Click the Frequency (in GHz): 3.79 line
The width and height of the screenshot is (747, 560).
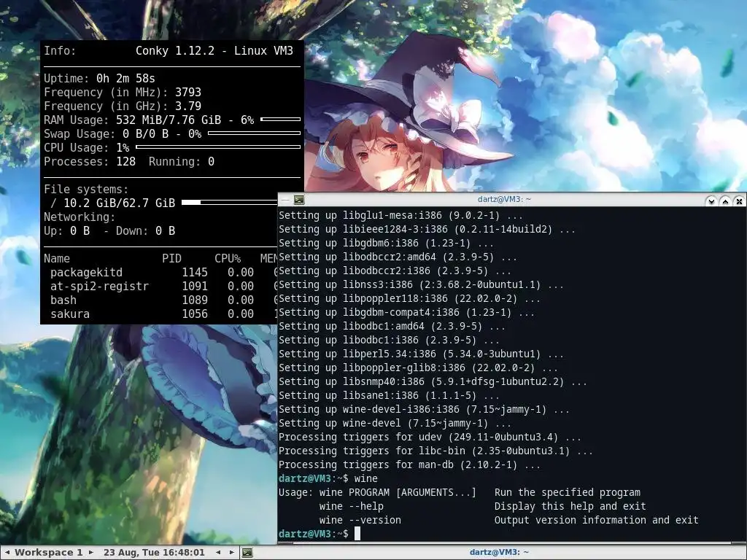click(x=123, y=106)
